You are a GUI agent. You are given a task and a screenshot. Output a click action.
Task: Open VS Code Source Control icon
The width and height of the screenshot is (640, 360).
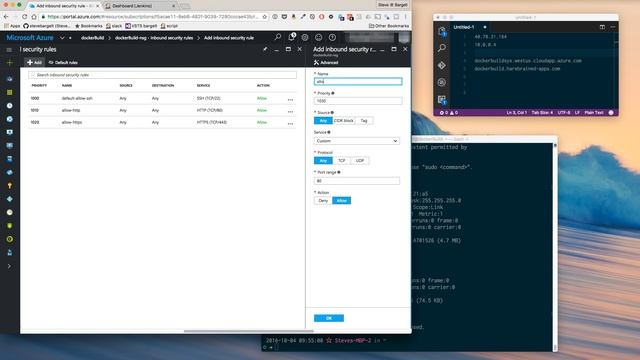pyautogui.click(x=442, y=65)
